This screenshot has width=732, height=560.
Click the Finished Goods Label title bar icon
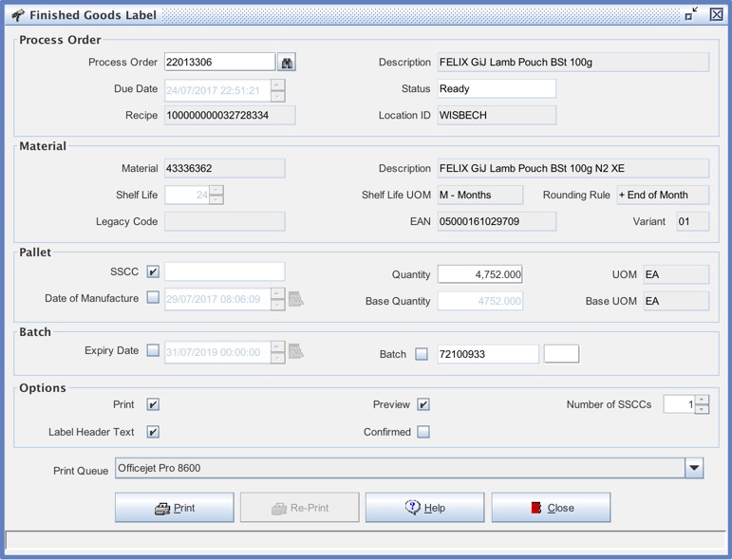pos(17,15)
